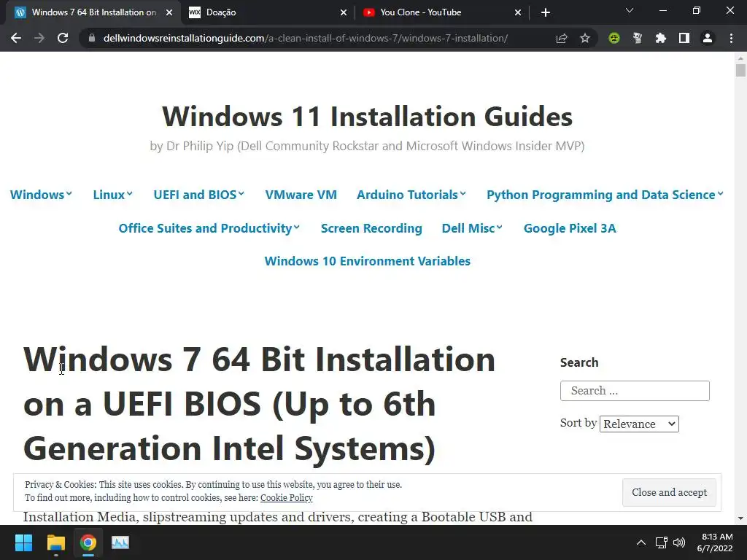Viewport: 747px width, 560px height.
Task: Click the Windows 11 Installation Guides title
Action: [368, 116]
